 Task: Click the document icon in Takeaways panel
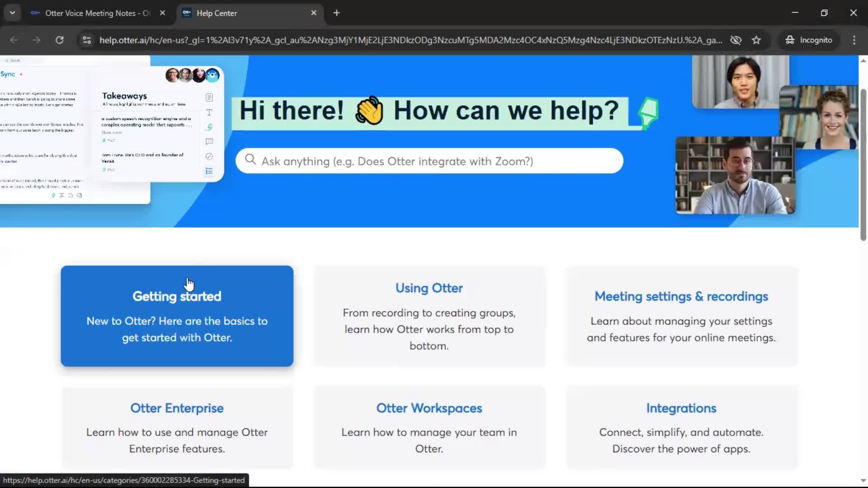(209, 98)
